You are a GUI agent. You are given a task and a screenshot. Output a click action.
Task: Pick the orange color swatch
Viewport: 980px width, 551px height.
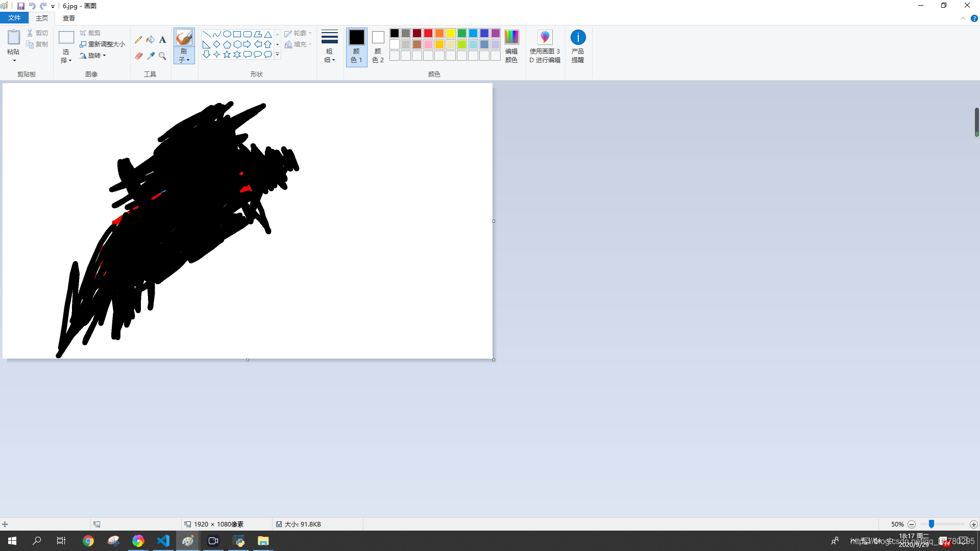(x=439, y=33)
